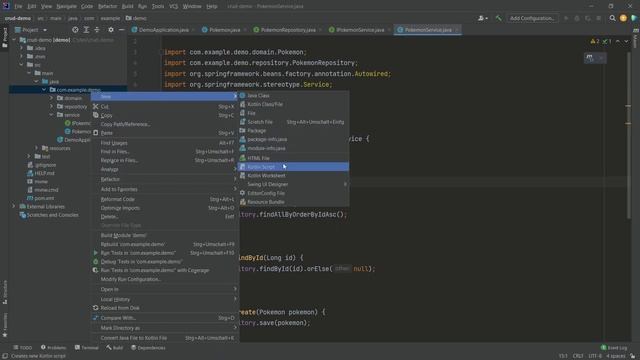640x360 pixels.
Task: Click the warnings indicator in editor
Action: 595,41
